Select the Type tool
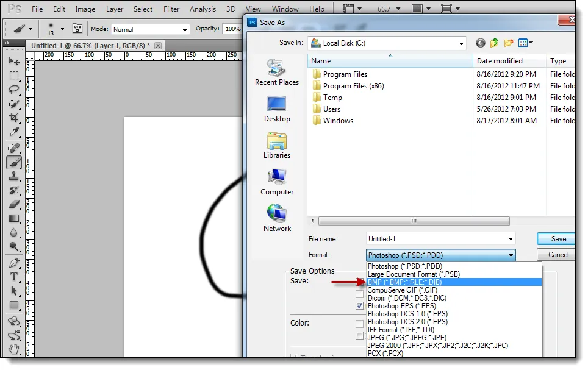 (14, 277)
